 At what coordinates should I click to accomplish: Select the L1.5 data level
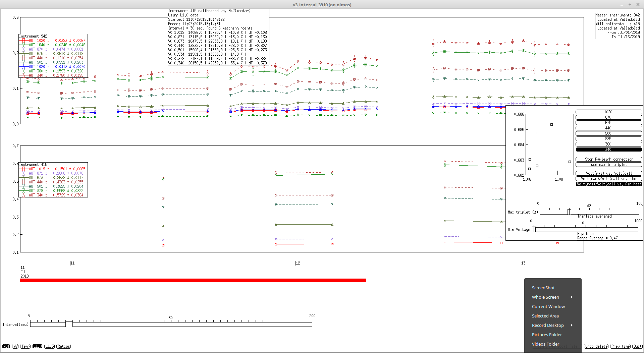click(50, 346)
